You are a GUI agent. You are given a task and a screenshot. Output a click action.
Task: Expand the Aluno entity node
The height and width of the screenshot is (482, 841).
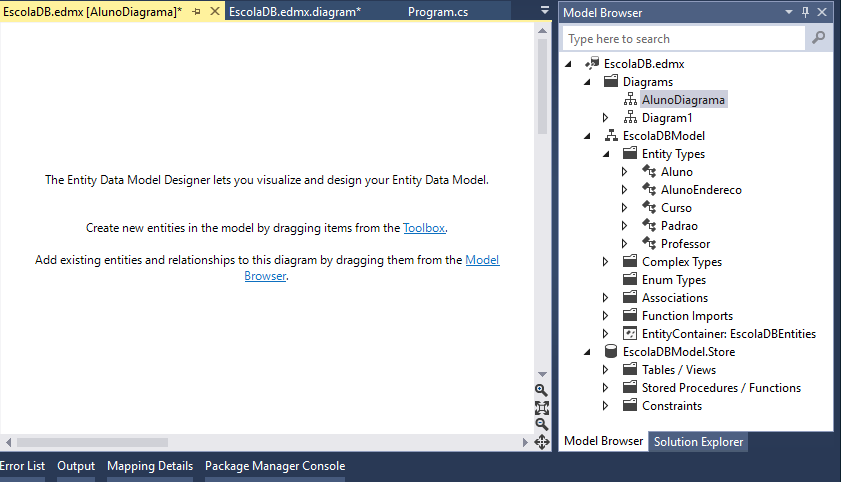click(624, 172)
